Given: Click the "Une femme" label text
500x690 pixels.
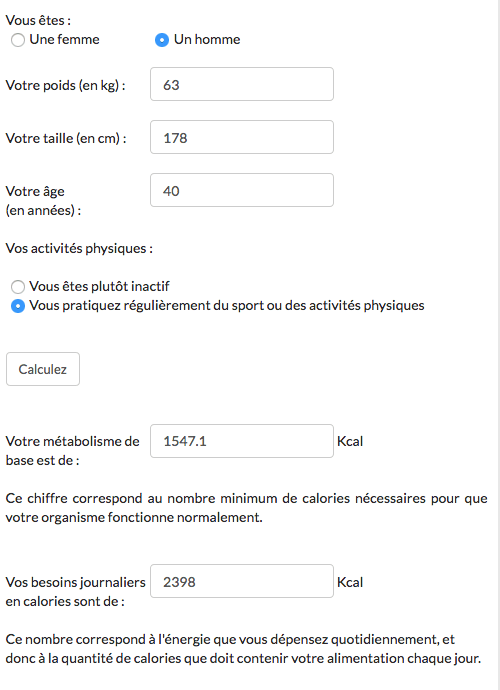Looking at the screenshot, I should [64, 40].
